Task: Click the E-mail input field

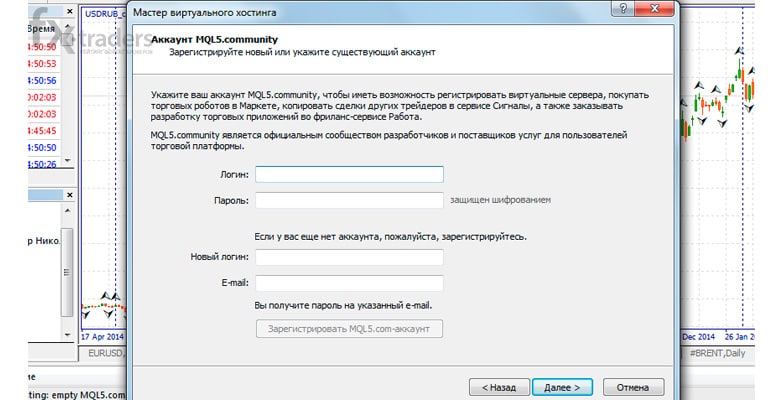Action: [349, 283]
